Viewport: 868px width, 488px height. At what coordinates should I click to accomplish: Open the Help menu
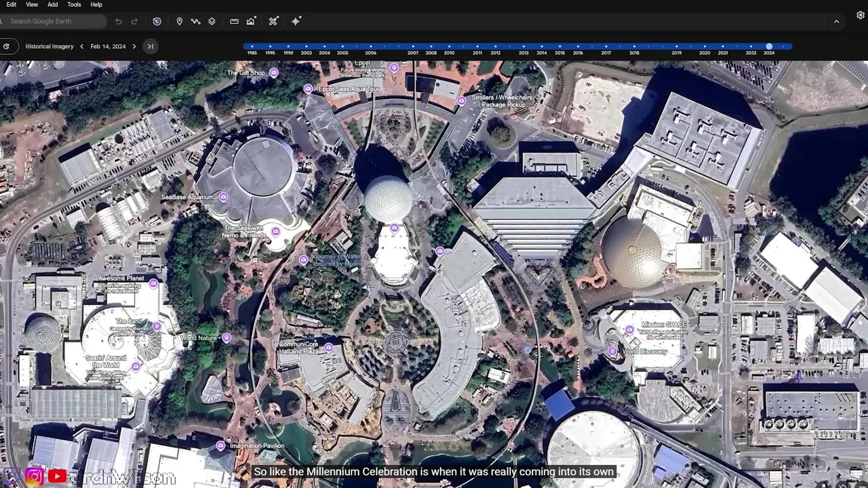point(96,5)
